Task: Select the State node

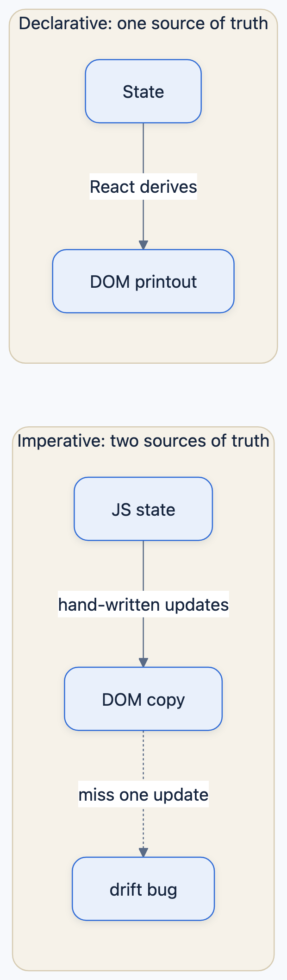Action: [x=143, y=91]
